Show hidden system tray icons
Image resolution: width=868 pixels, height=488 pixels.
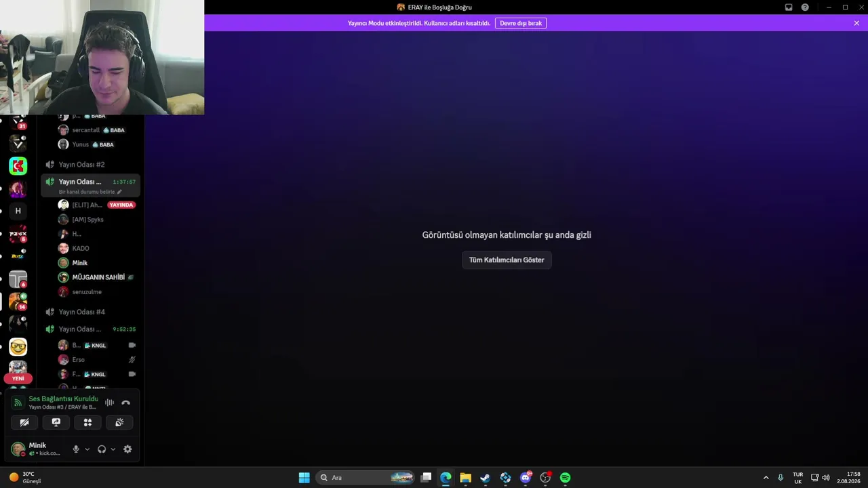pyautogui.click(x=766, y=478)
